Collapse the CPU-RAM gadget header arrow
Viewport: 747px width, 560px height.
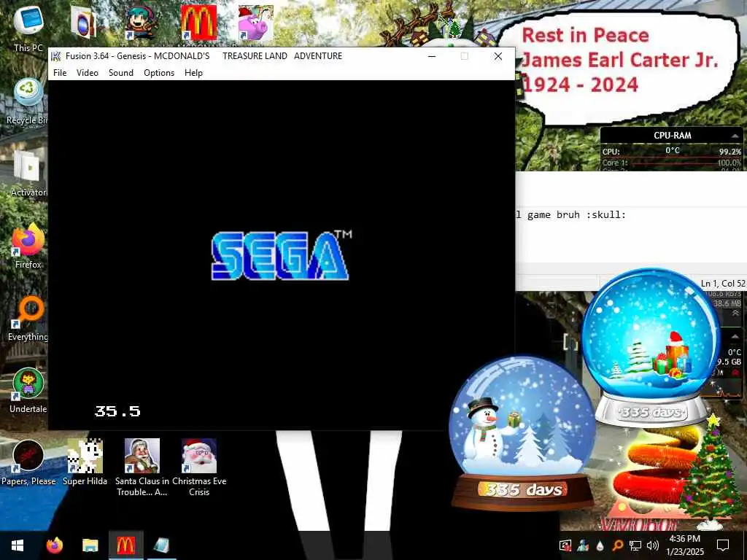pyautogui.click(x=735, y=136)
